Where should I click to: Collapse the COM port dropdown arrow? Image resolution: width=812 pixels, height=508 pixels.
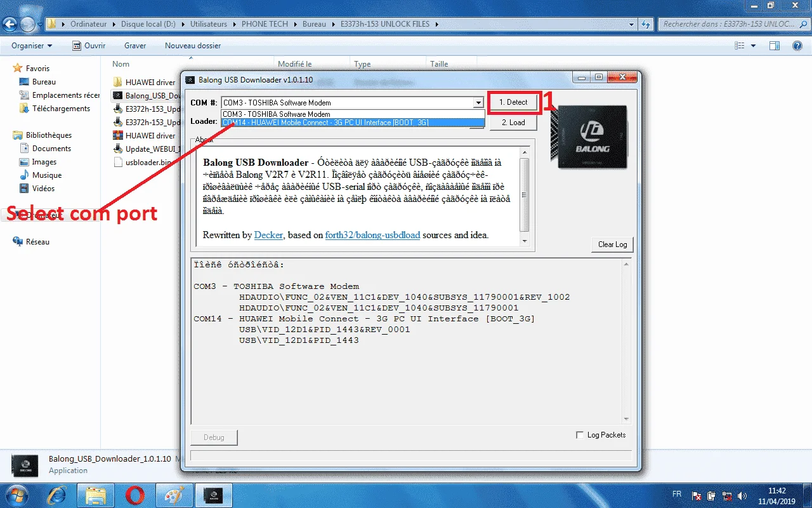478,103
